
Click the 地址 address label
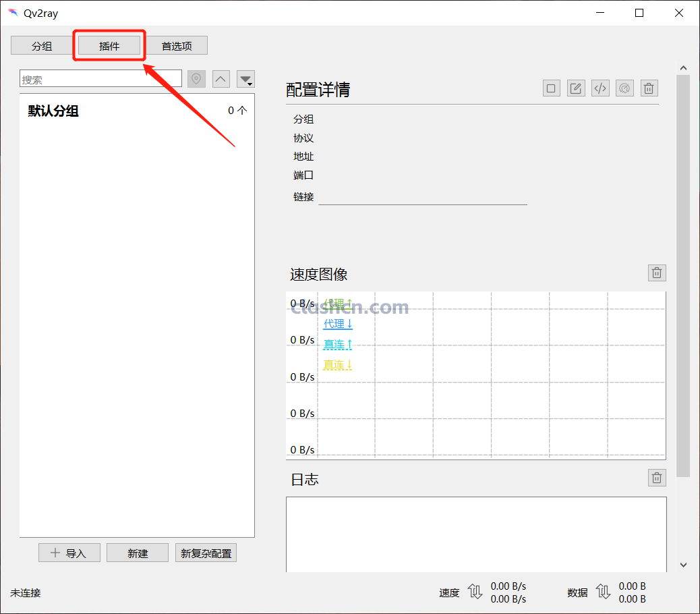pyautogui.click(x=303, y=157)
